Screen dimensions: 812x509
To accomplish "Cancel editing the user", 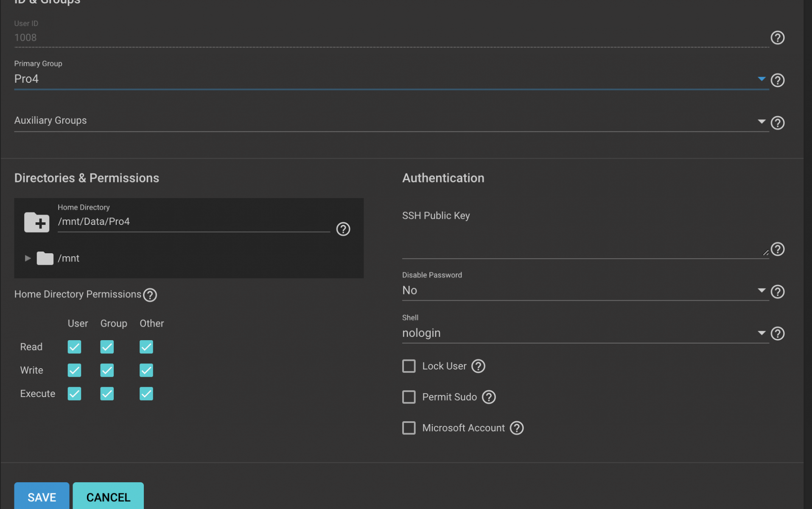I will [108, 497].
